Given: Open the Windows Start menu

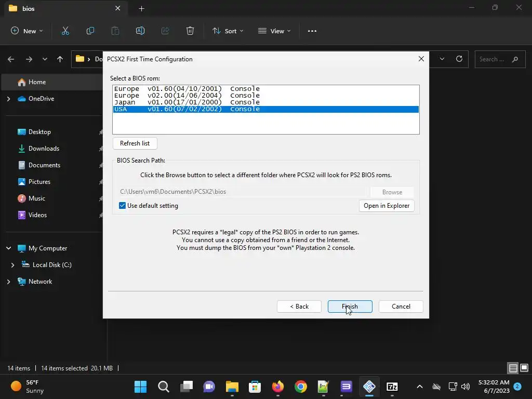Looking at the screenshot, I should point(140,387).
